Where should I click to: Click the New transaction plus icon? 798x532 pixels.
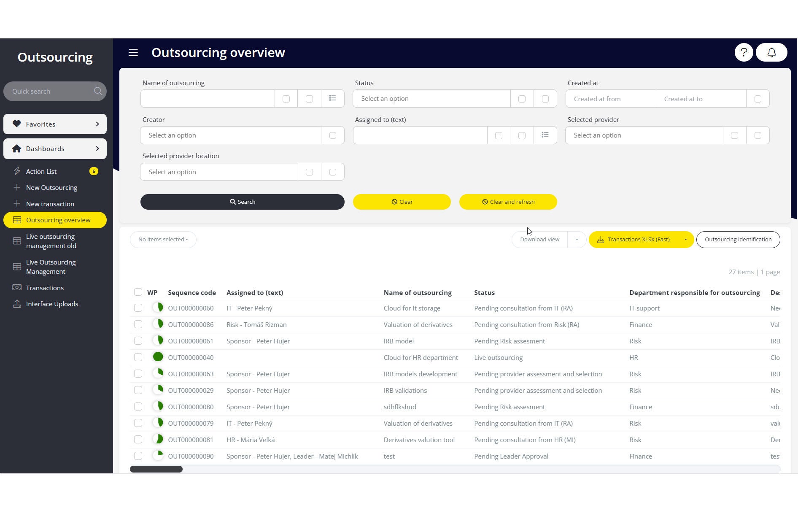(17, 204)
